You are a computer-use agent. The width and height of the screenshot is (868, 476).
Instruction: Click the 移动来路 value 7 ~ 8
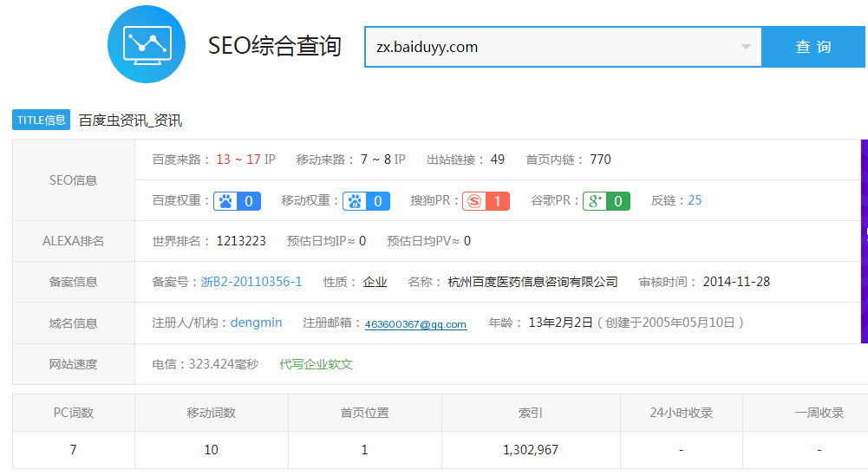pos(375,160)
